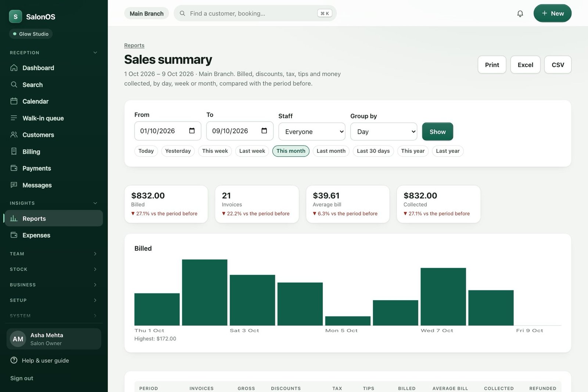Screen dimensions: 588x392
Task: Click the INVOICES column header
Action: pos(201,388)
